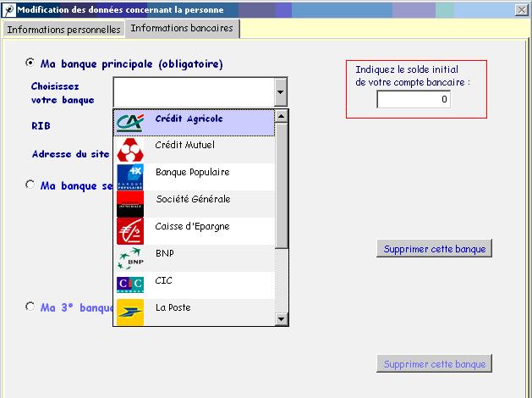Click the La Poste yellow logo

point(130,312)
